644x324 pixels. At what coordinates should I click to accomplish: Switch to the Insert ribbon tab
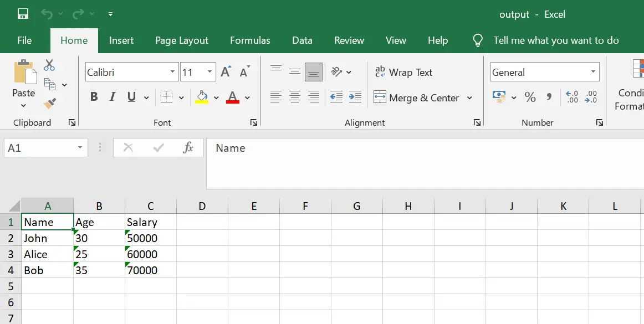coord(121,40)
